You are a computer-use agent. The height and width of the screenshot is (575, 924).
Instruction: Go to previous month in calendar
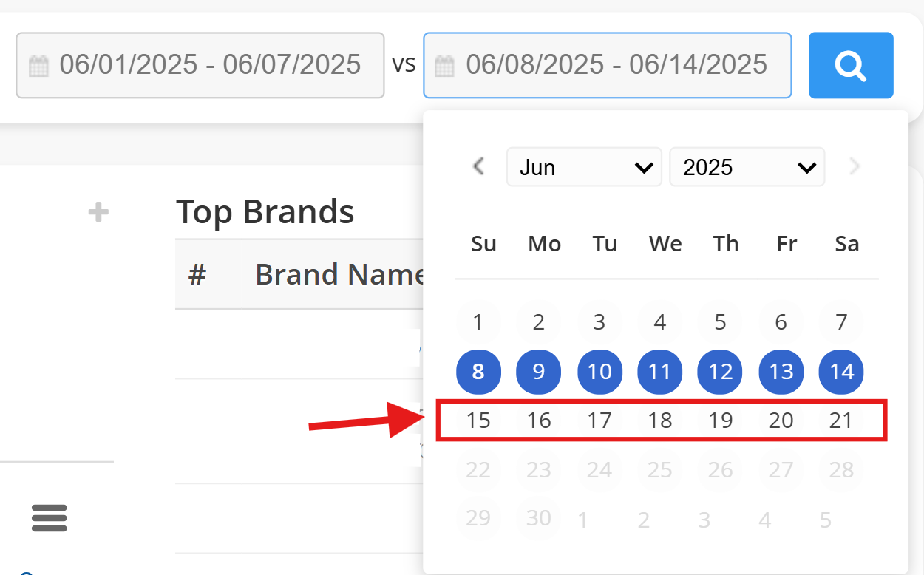click(478, 166)
